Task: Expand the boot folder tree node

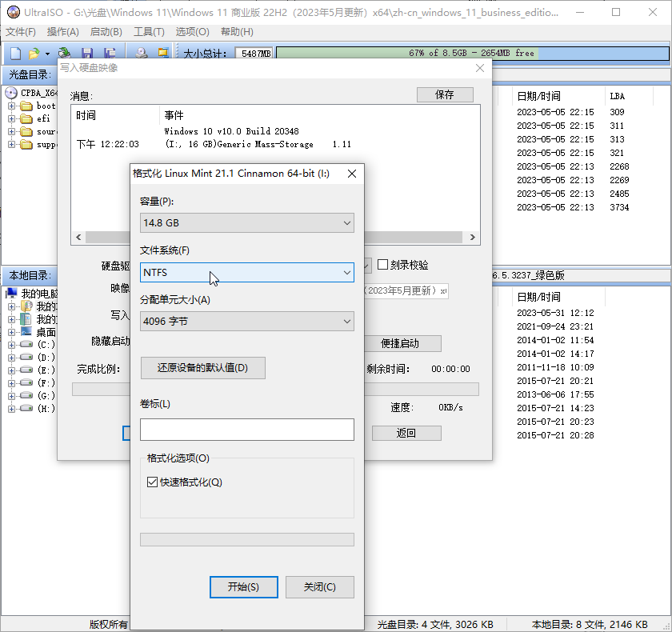Action: (11, 106)
